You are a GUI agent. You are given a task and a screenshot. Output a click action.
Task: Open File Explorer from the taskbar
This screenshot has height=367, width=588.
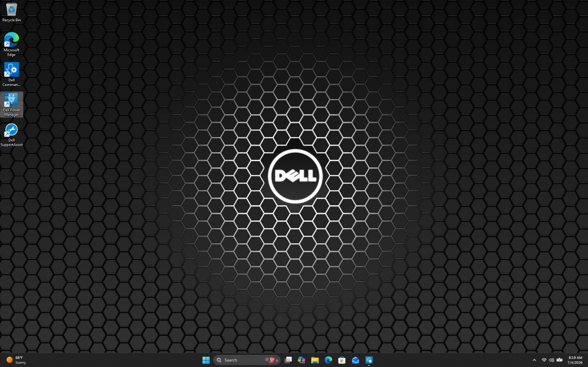pyautogui.click(x=315, y=360)
